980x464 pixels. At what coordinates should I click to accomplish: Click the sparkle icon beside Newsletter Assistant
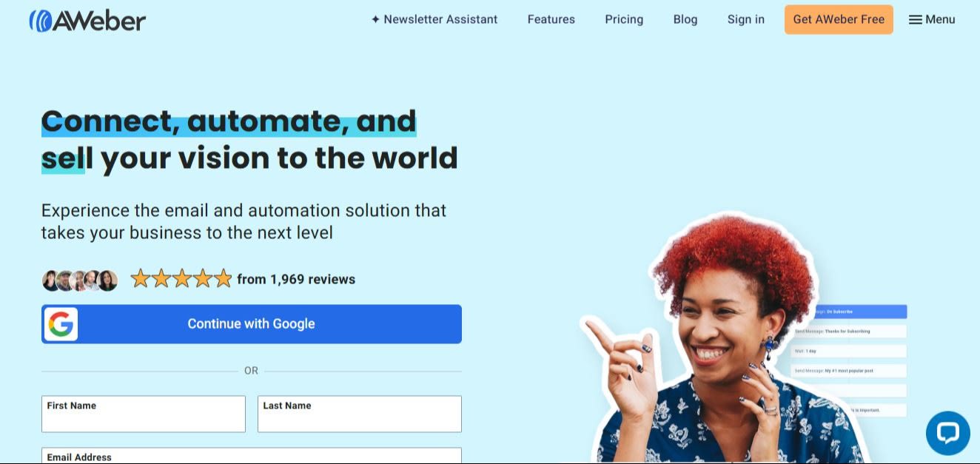375,19
